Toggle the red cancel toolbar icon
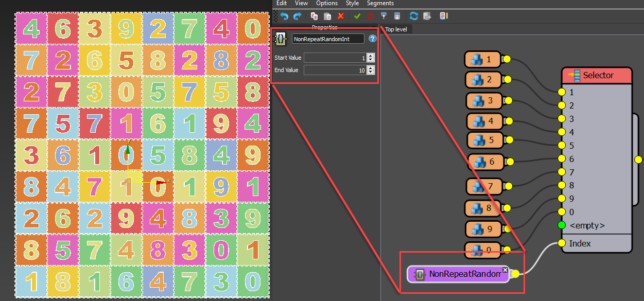 [371, 16]
